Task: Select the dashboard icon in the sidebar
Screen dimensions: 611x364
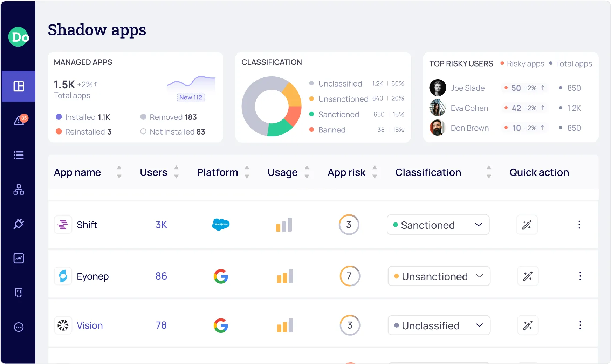Action: point(18,86)
